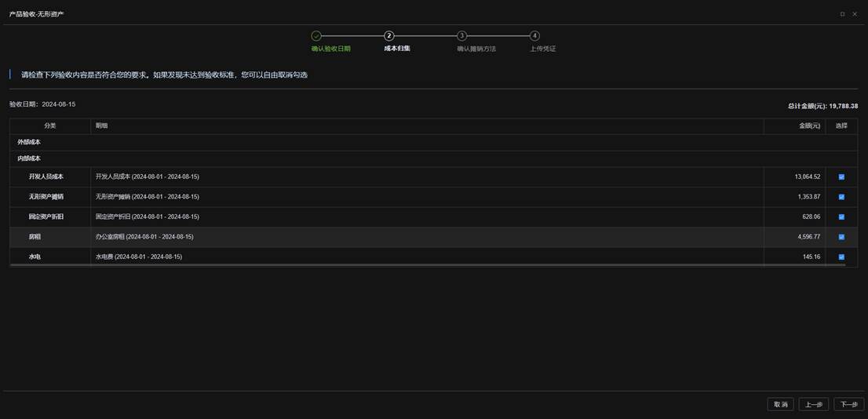Screen dimensions: 868x419
Task: Expand the 外部成本 group row
Action: point(29,142)
